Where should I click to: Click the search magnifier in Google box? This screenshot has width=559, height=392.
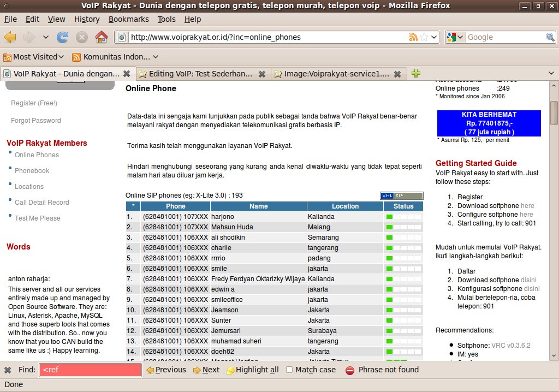550,37
